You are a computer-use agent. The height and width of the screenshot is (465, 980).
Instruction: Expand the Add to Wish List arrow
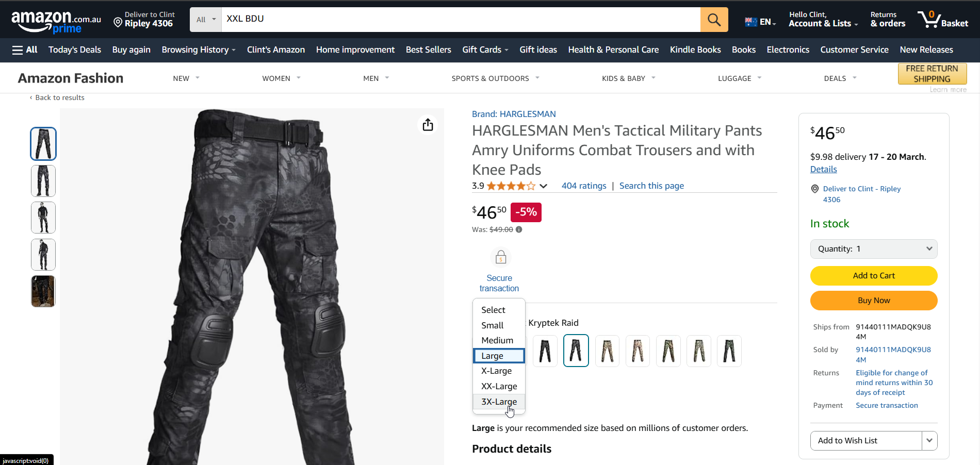[929, 441]
